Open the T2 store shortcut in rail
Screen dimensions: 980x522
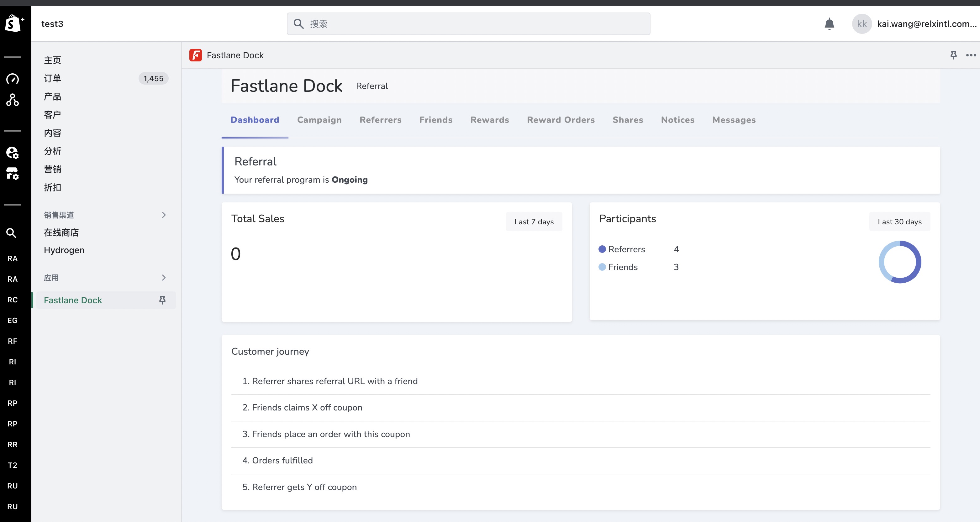click(13, 465)
